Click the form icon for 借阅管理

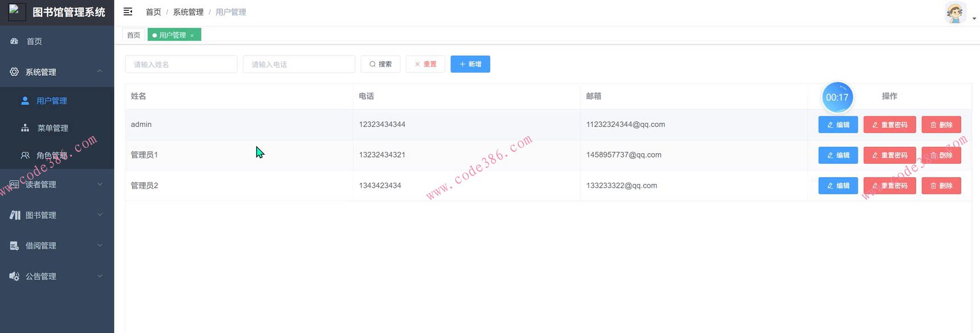click(14, 245)
